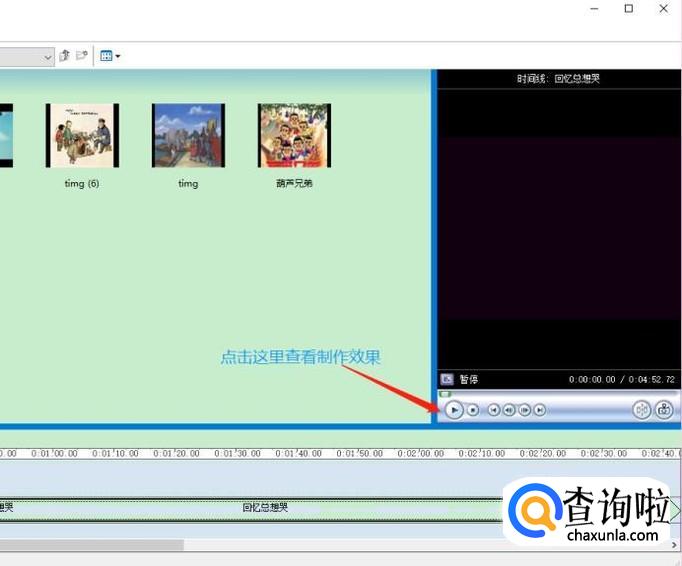The height and width of the screenshot is (566, 682).
Task: Click the timeline horizontal scrollbar thumb
Action: coord(90,545)
